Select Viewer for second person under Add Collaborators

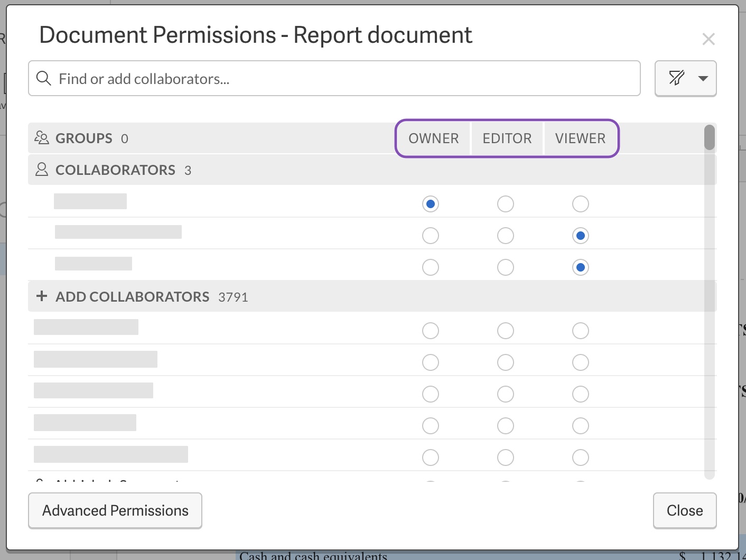[581, 362]
